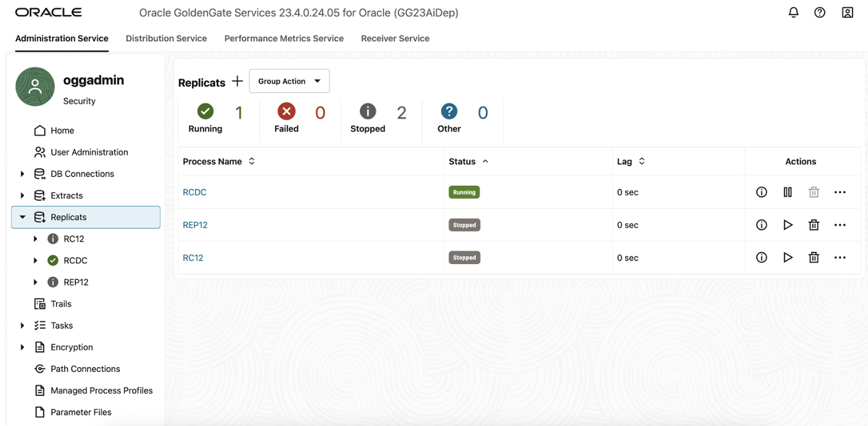Click the Trails icon in sidebar

[x=40, y=304]
